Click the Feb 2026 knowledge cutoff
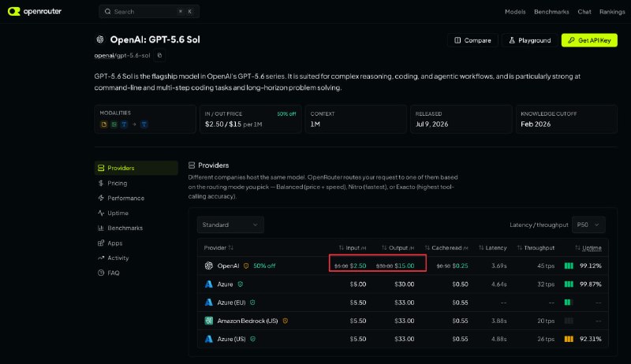Image resolution: width=631 pixels, height=364 pixels. click(536, 124)
